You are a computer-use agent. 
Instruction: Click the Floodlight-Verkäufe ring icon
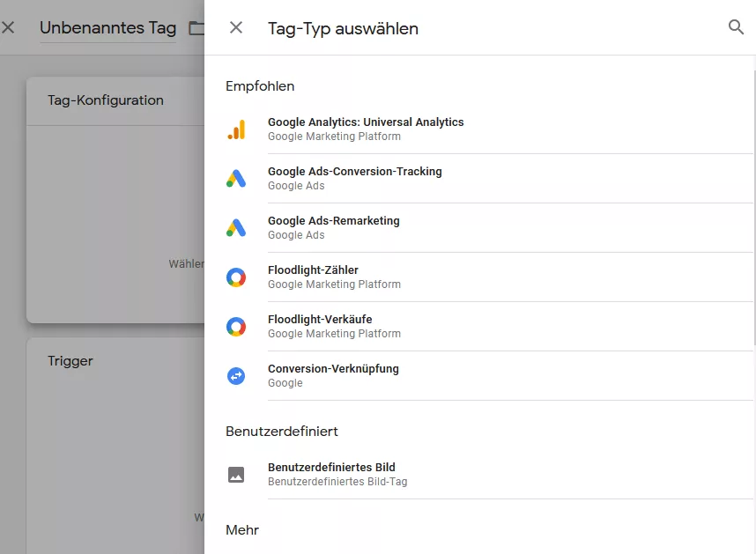pyautogui.click(x=236, y=327)
